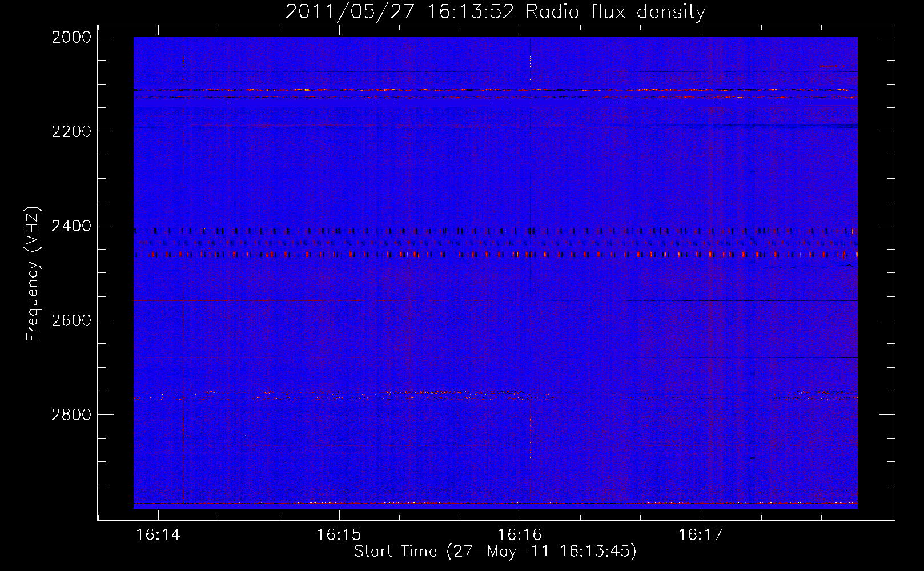Select the 2600 frequency tick label
This screenshot has width=924, height=571.
click(x=71, y=320)
